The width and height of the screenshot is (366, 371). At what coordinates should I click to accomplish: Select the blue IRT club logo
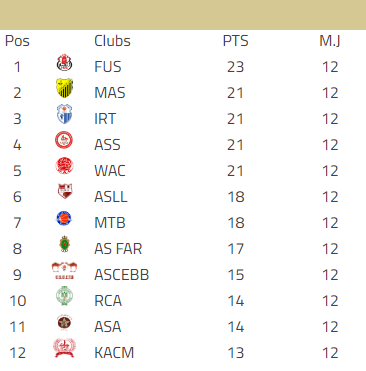click(64, 114)
